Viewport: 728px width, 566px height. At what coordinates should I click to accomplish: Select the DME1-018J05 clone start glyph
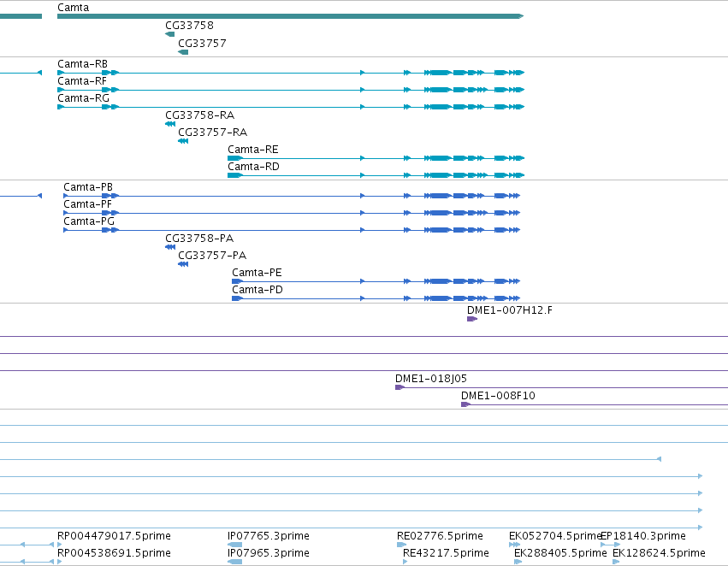coord(400,387)
